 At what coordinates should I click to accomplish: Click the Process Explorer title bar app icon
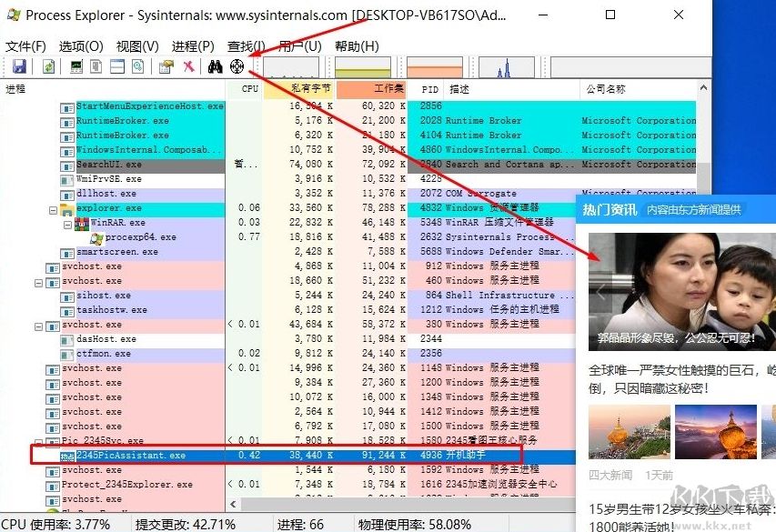[x=14, y=15]
